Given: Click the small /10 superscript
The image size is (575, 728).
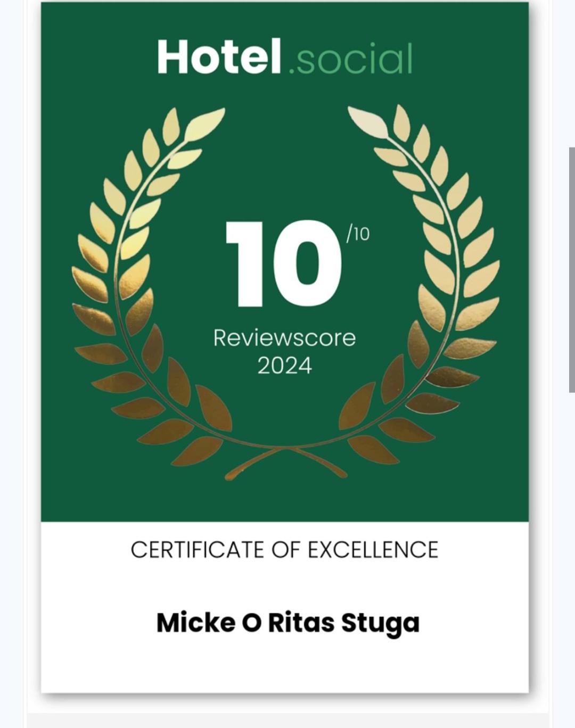Looking at the screenshot, I should pyautogui.click(x=358, y=233).
